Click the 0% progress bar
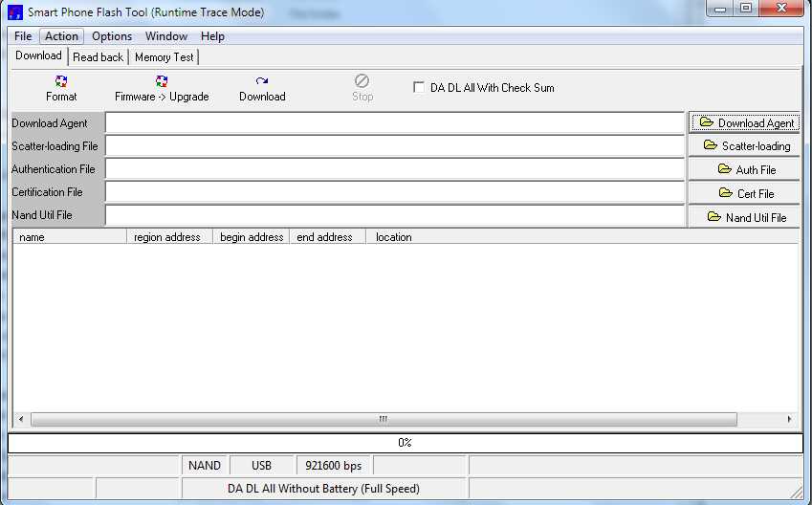812x505 pixels. click(x=405, y=442)
